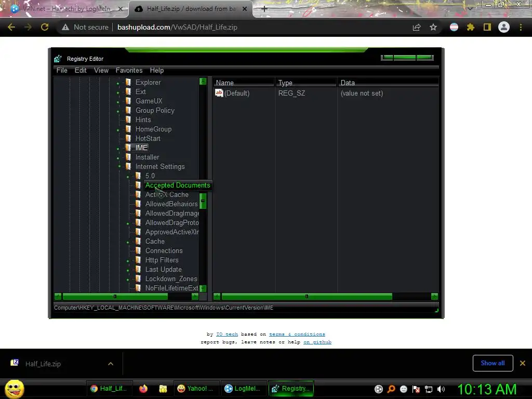
Task: Click the Name column header
Action: pos(243,83)
